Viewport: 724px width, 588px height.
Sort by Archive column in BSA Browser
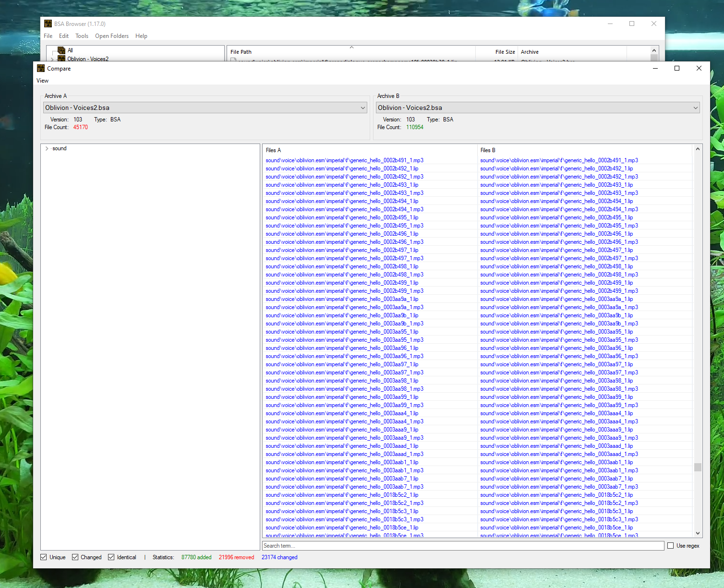pyautogui.click(x=572, y=52)
